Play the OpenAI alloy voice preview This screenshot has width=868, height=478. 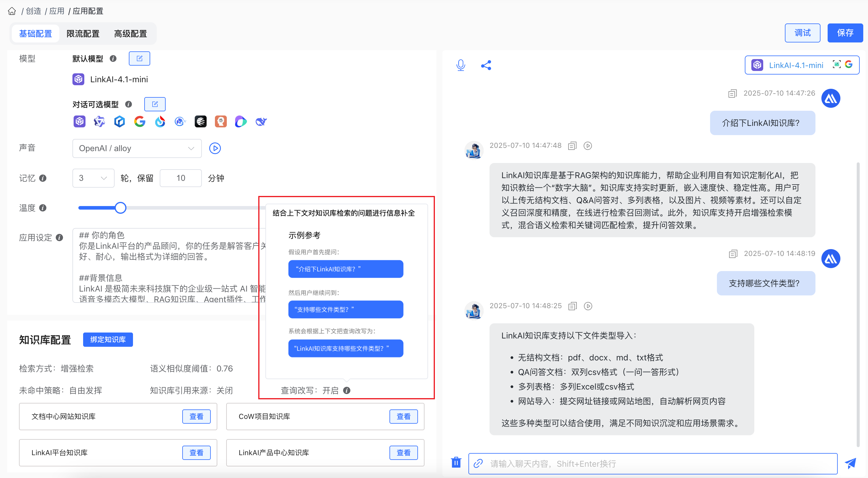click(215, 148)
